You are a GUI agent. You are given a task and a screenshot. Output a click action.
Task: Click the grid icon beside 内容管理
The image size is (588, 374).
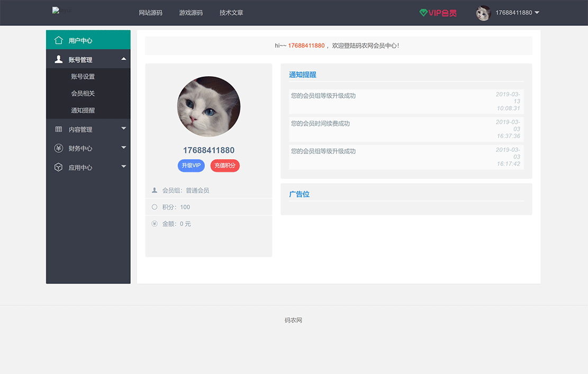coord(58,129)
